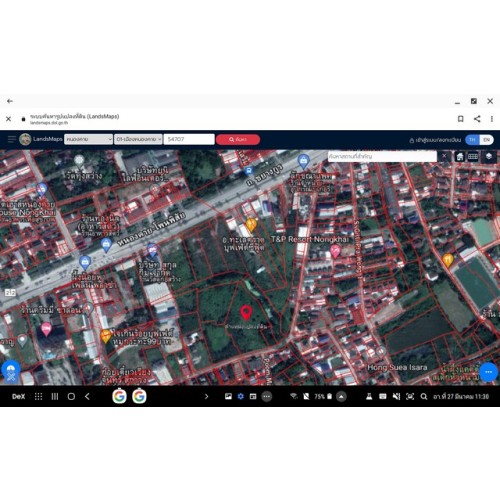The width and height of the screenshot is (500, 500).
Task: Open the map layers stack icon
Action: pos(489,156)
